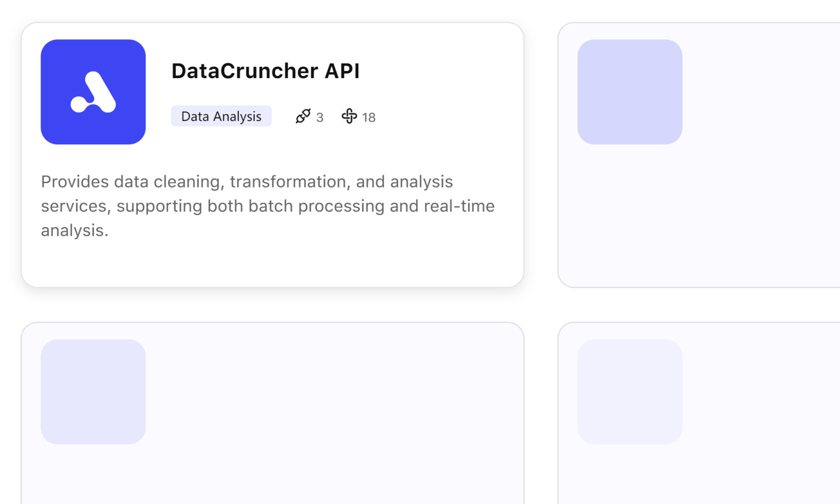Toggle the Data Analysis category filter badge

tap(221, 116)
